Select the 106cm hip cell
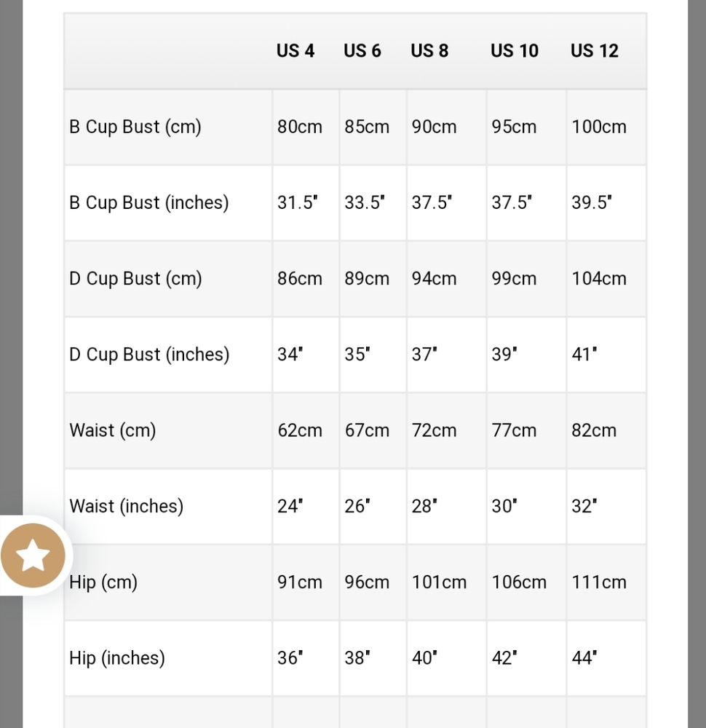Screen dimensions: 706x728 pyautogui.click(x=519, y=582)
